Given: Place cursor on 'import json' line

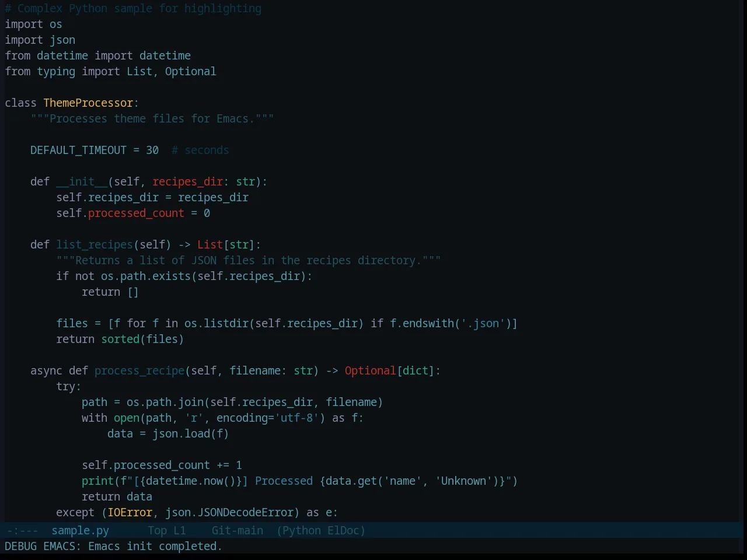Looking at the screenshot, I should [x=40, y=40].
